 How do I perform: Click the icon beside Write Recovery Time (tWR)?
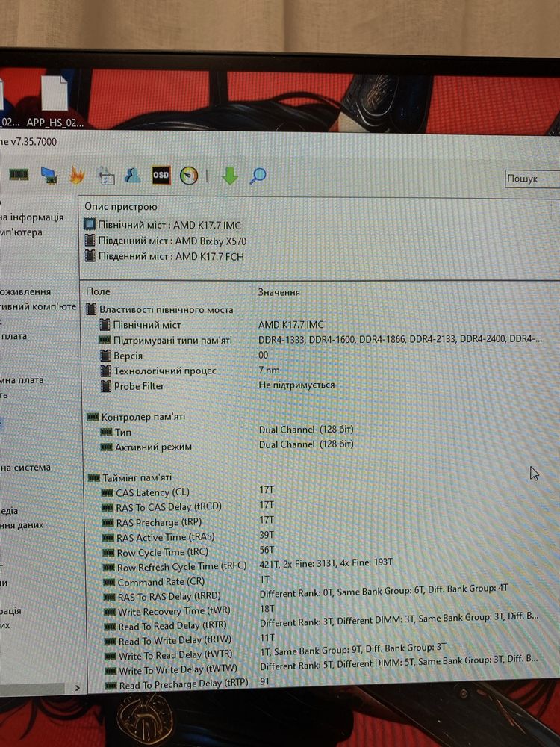[x=110, y=612]
